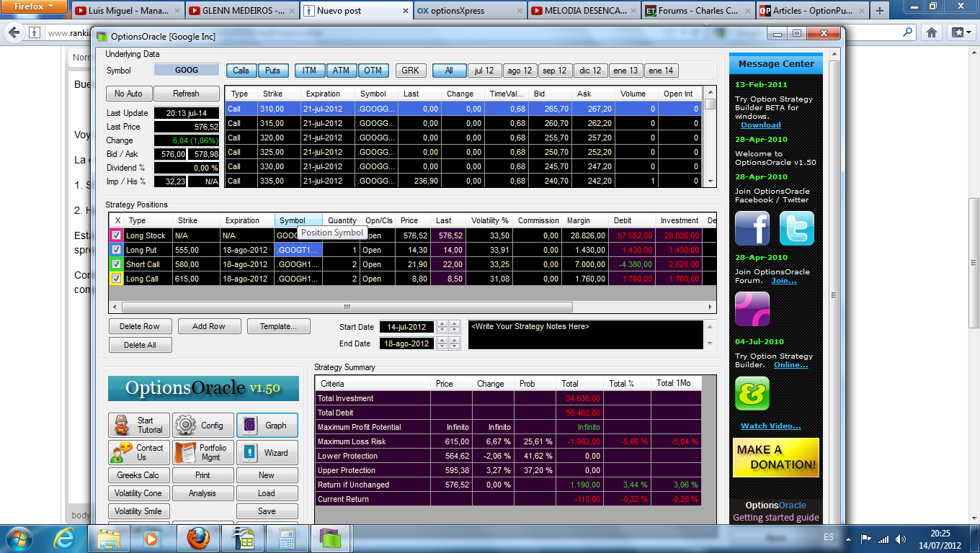The image size is (980, 553).
Task: Toggle the ITM filter button
Action: click(x=310, y=71)
